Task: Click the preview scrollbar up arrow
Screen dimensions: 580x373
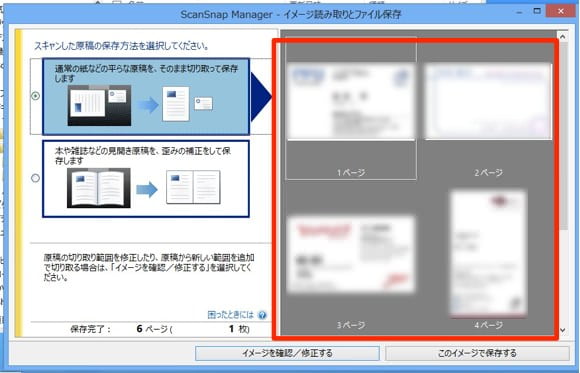Action: pyautogui.click(x=563, y=37)
